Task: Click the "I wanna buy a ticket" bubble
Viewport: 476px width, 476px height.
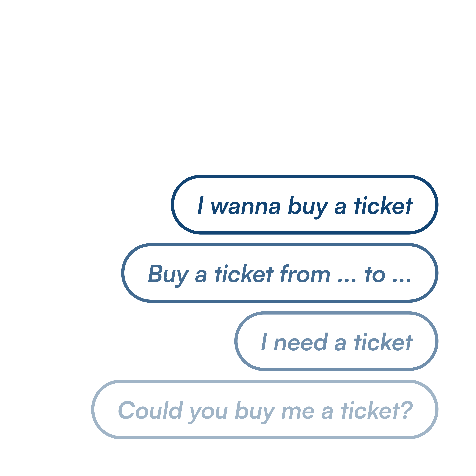Action: (x=305, y=205)
